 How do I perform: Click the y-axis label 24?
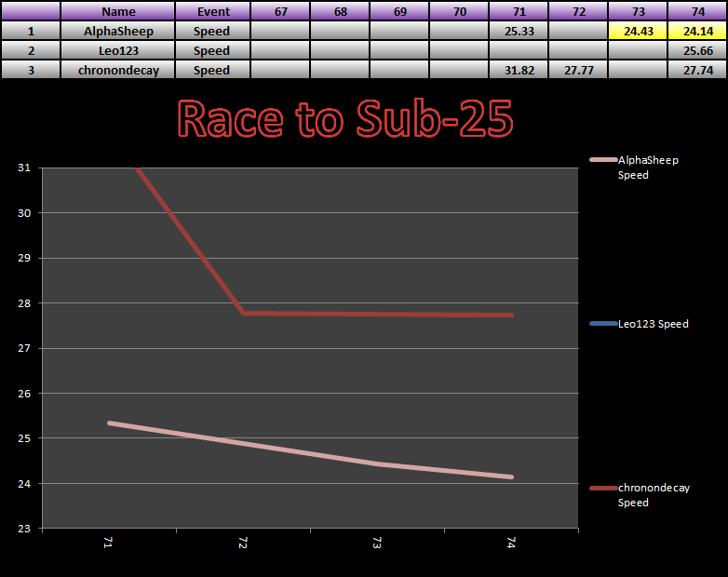24,484
